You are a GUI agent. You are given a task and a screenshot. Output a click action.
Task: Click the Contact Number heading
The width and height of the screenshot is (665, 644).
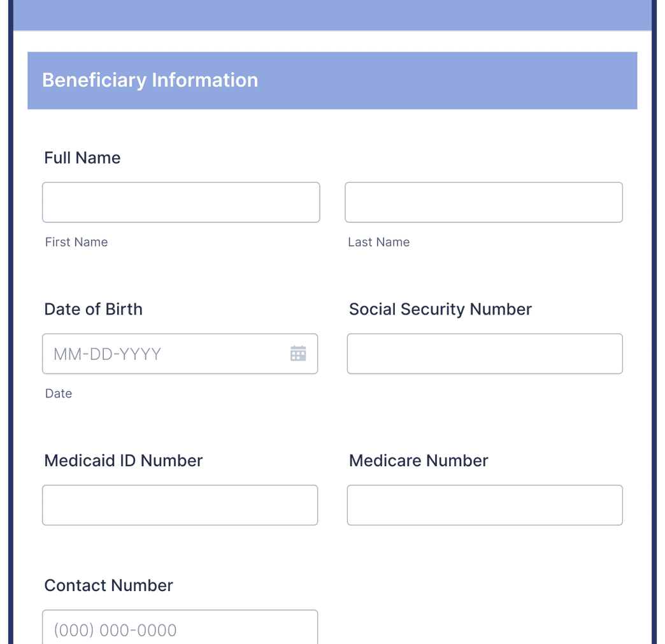[x=108, y=585]
